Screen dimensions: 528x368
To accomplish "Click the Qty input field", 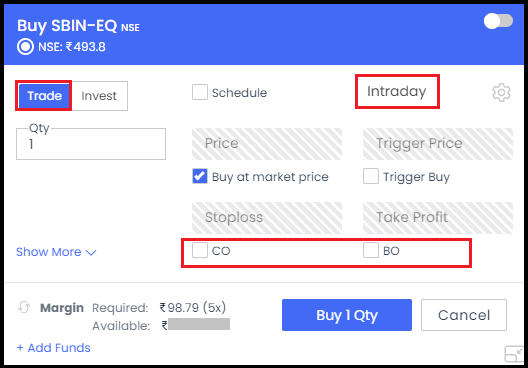I will (x=91, y=144).
